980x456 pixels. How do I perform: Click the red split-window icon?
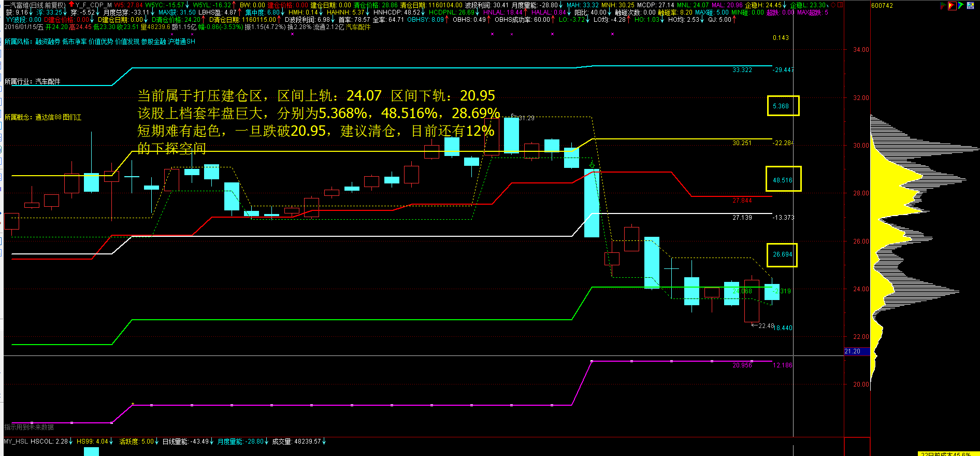(840, 5)
